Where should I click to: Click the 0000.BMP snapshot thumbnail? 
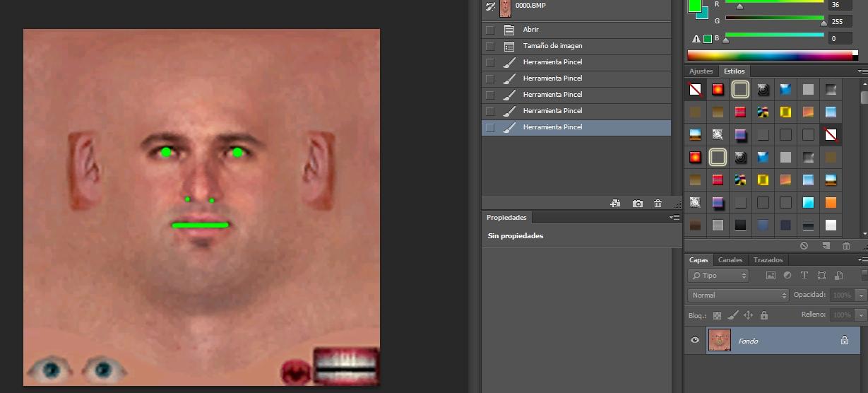(x=506, y=7)
